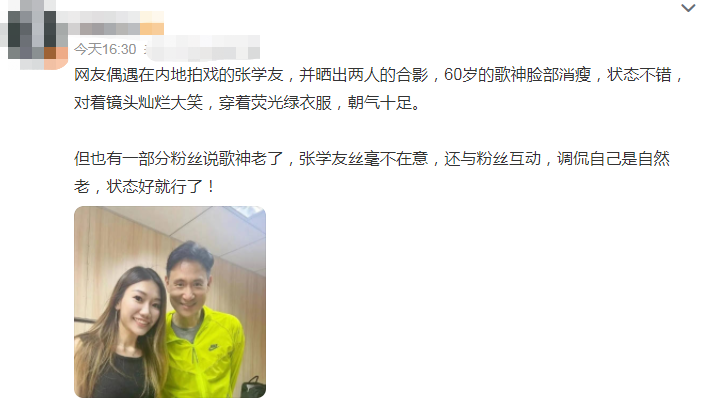Viewport: 702px width, 403px height.
Task: Click the orange verification badge on avatar
Action: pyautogui.click(x=56, y=57)
